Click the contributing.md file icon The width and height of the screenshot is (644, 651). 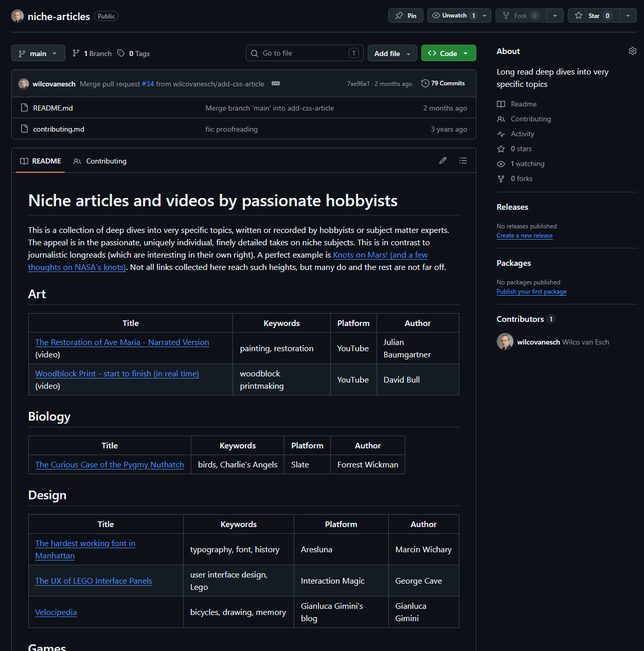pos(24,129)
